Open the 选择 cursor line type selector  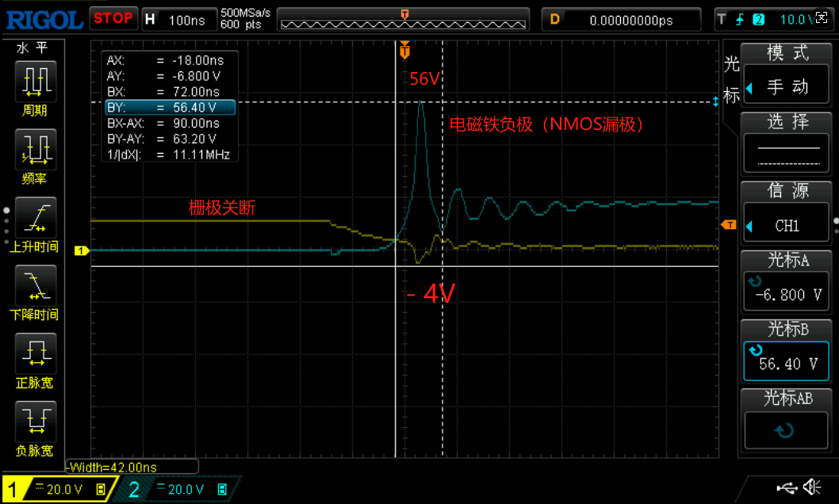click(x=787, y=144)
